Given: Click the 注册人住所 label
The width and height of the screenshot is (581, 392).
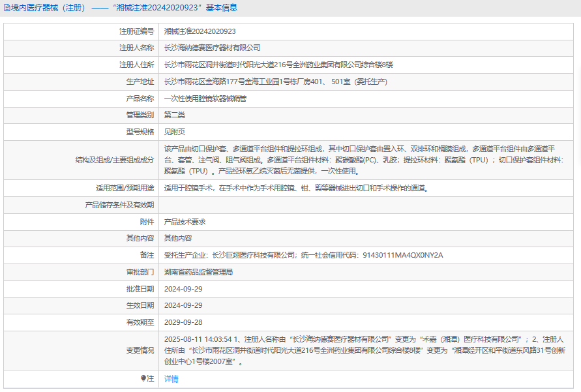Looking at the screenshot, I should tap(136, 65).
